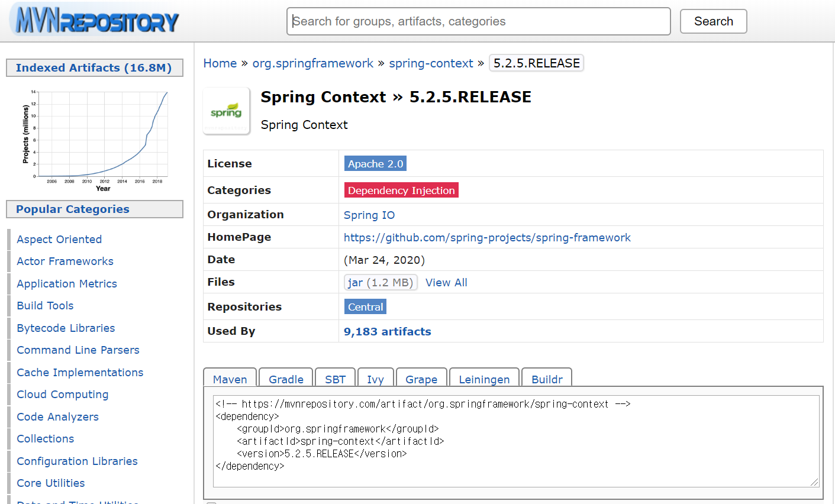Click Popular Categories header
Image resolution: width=835 pixels, height=504 pixels.
95,209
